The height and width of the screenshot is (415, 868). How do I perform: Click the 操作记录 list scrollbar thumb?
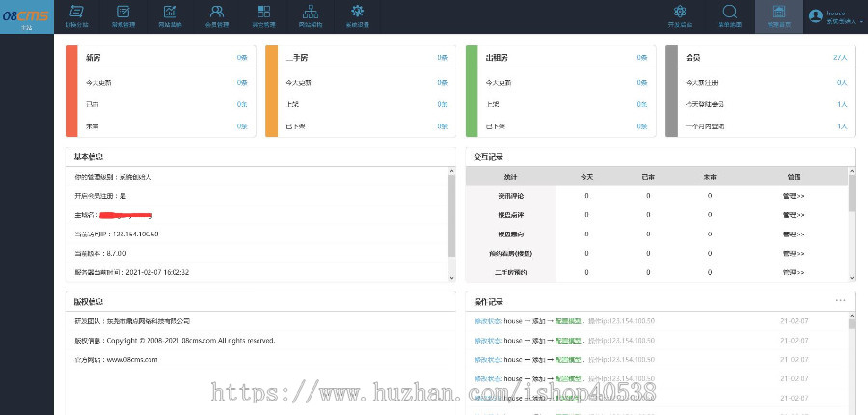(x=852, y=323)
